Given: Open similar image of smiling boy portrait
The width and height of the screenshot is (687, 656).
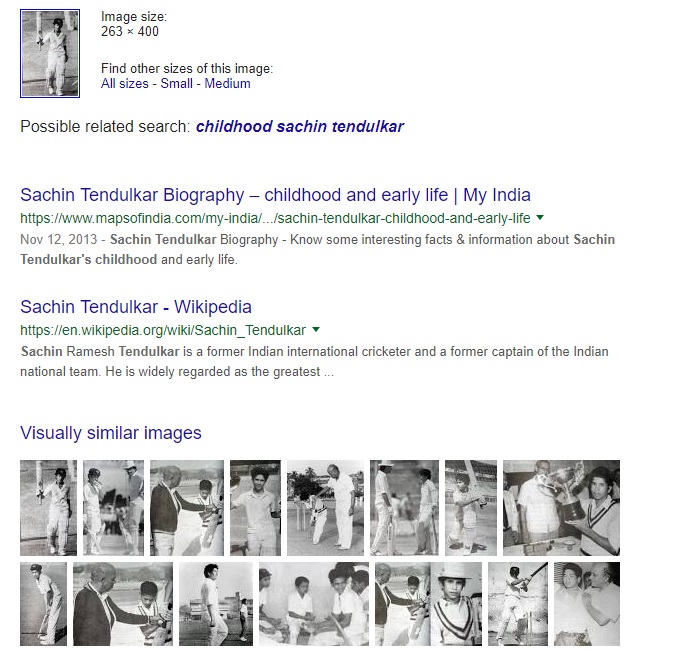Looking at the screenshot, I should click(255, 508).
